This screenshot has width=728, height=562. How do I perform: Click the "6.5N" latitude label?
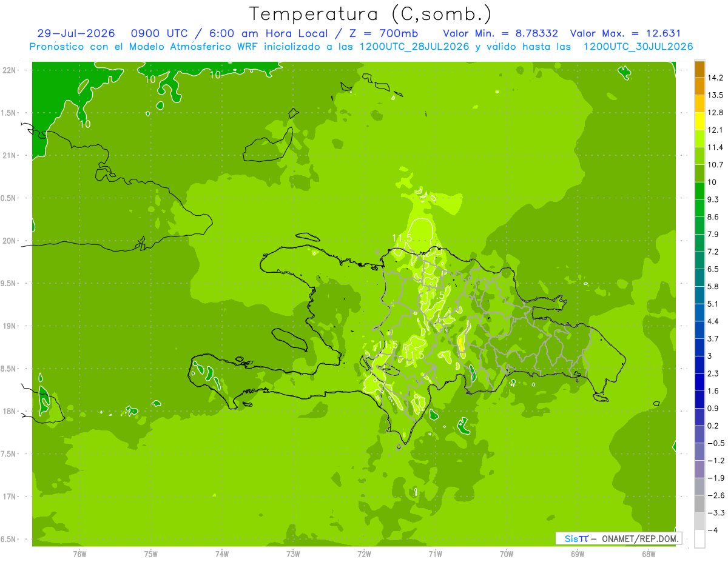pyautogui.click(x=9, y=539)
